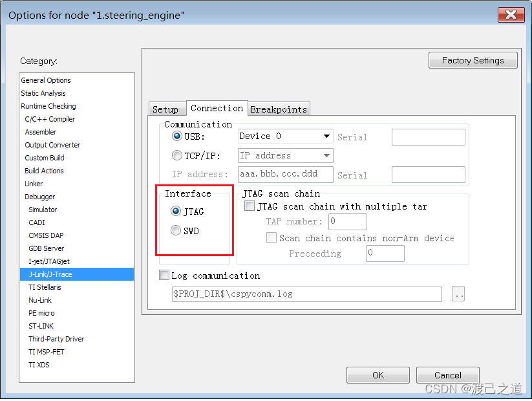Click the Factory Settings button
This screenshot has height=401, width=532.
pos(473,60)
